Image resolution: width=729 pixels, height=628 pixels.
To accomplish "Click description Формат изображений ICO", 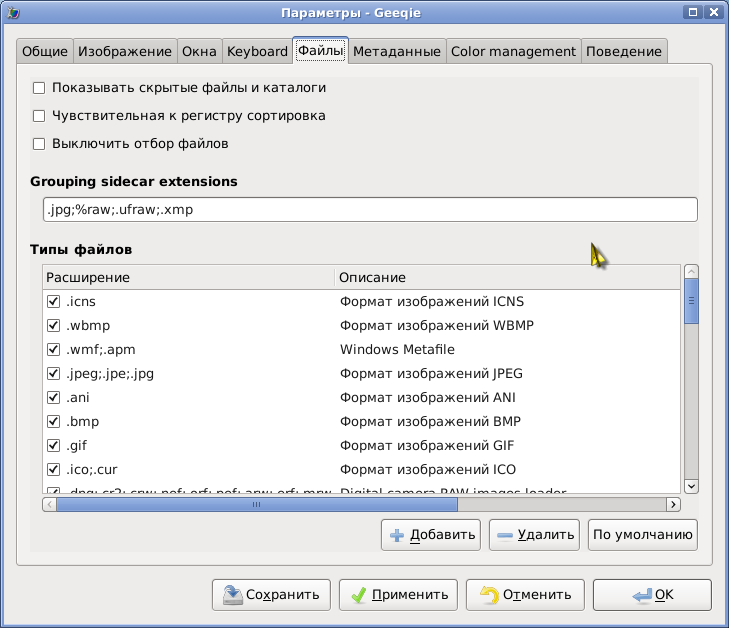I will 428,470.
